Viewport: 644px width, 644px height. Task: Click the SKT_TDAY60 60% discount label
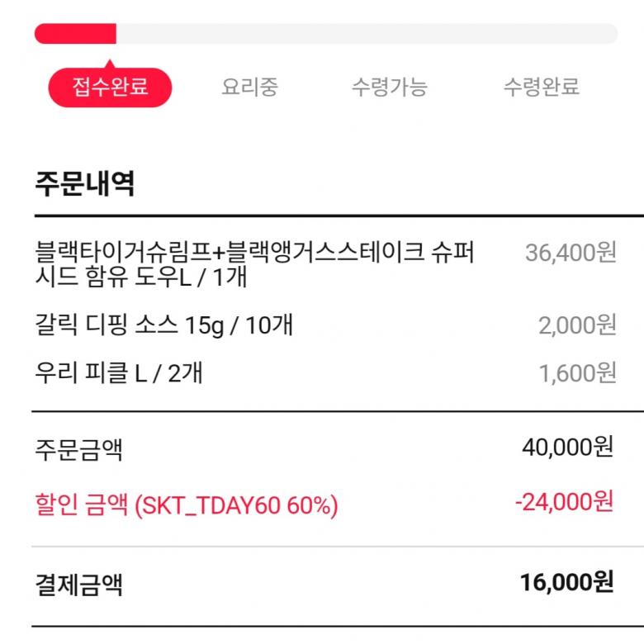(x=187, y=504)
